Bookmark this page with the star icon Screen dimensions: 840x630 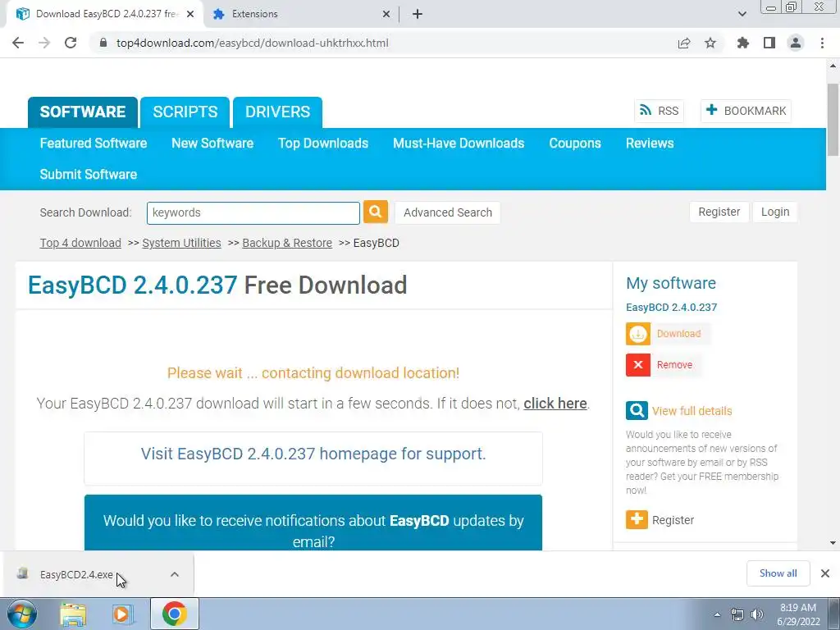[710, 43]
